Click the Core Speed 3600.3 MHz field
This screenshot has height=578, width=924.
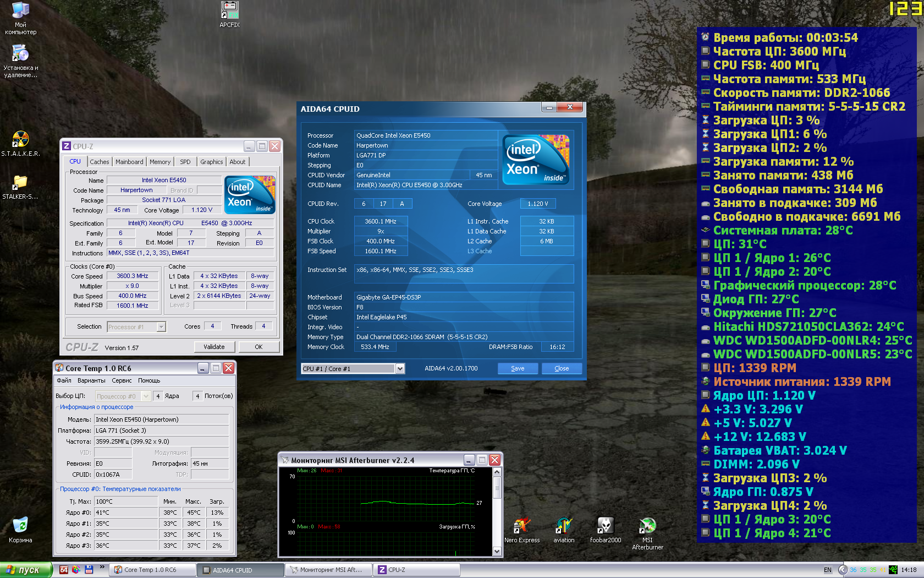click(x=133, y=276)
